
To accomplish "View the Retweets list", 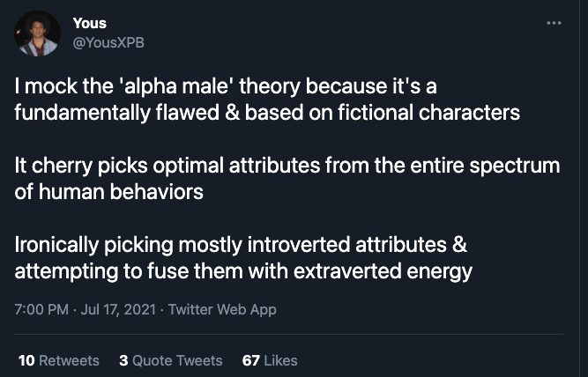I will click(59, 360).
